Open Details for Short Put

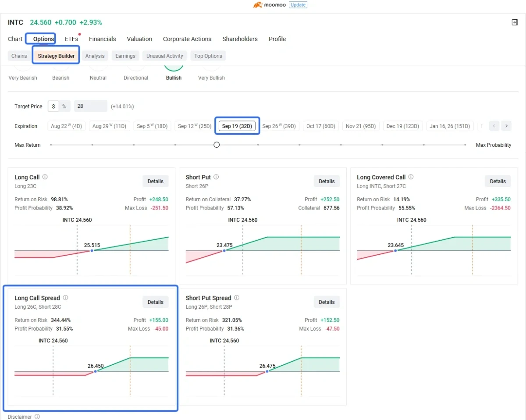pos(327,182)
